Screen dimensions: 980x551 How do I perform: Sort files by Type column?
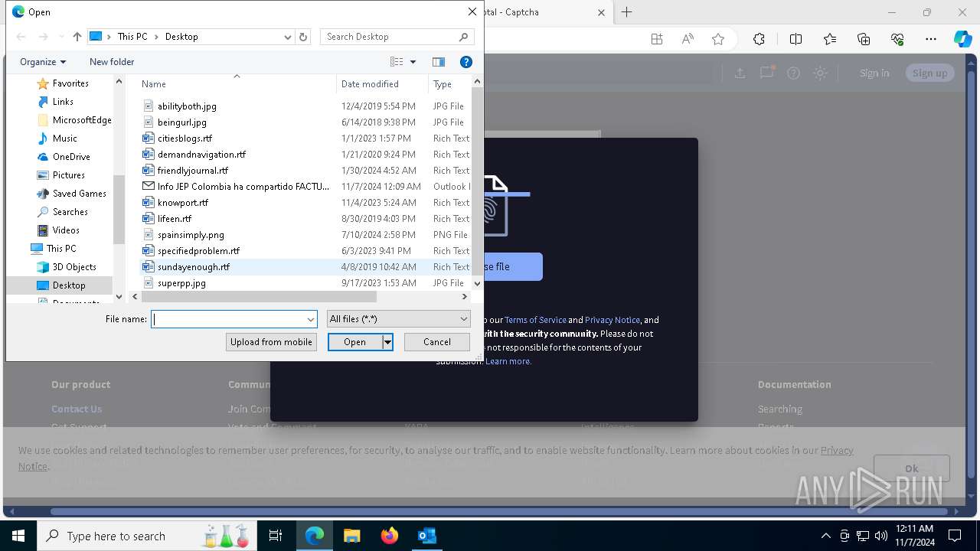tap(450, 84)
